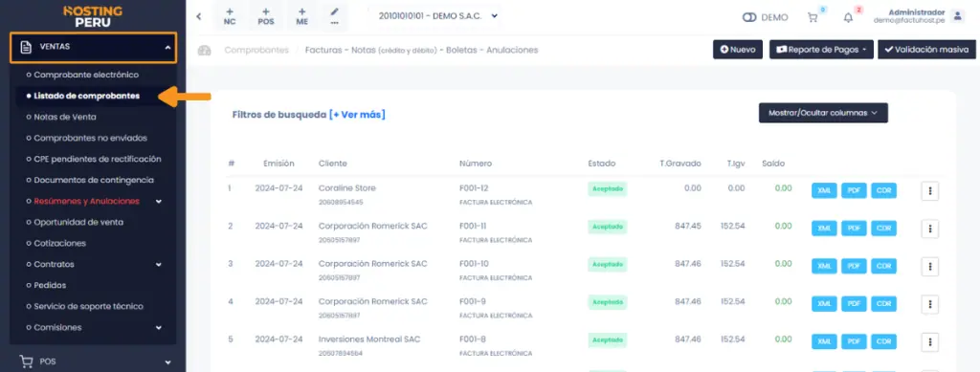This screenshot has width=980, height=372.
Task: Download CDR for F001-10
Action: pyautogui.click(x=883, y=267)
